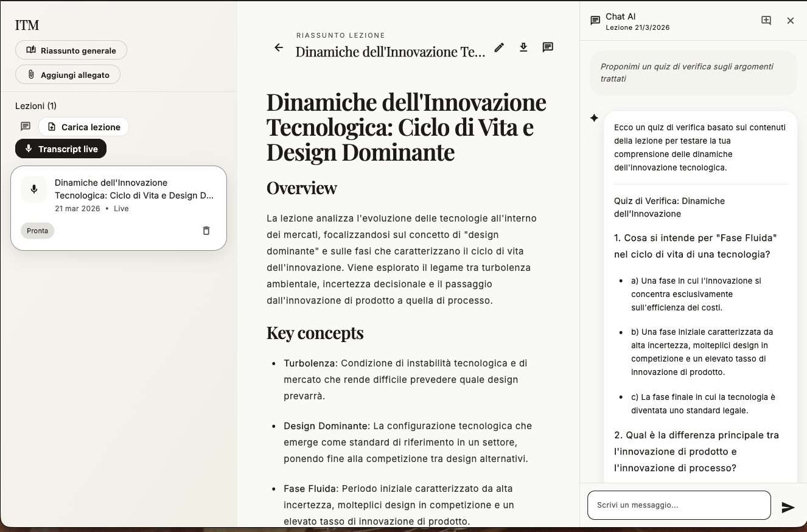Edit the lesson summary with pencil icon

coord(499,47)
